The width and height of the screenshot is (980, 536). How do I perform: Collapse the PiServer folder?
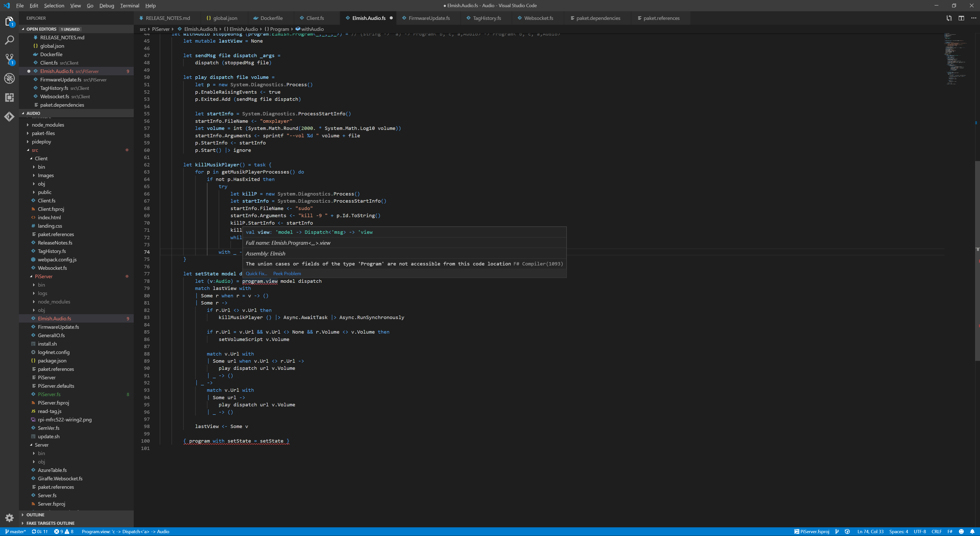43,276
